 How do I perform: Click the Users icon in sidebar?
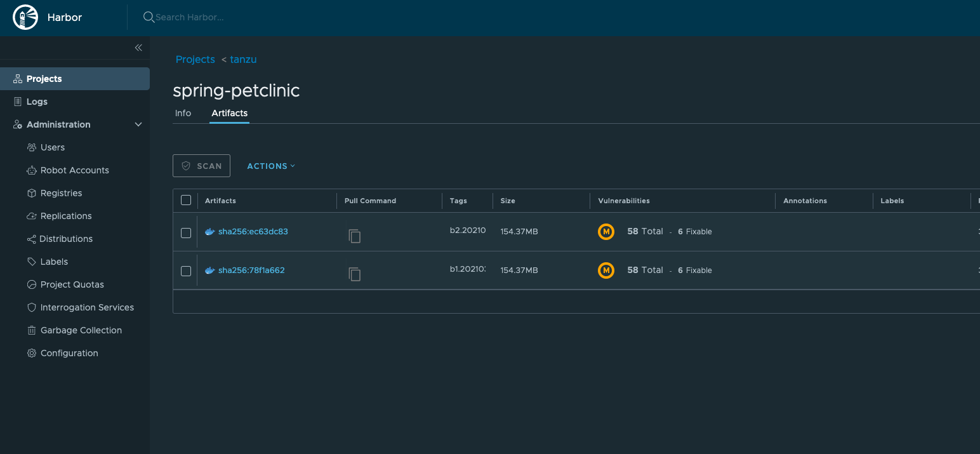(x=32, y=147)
